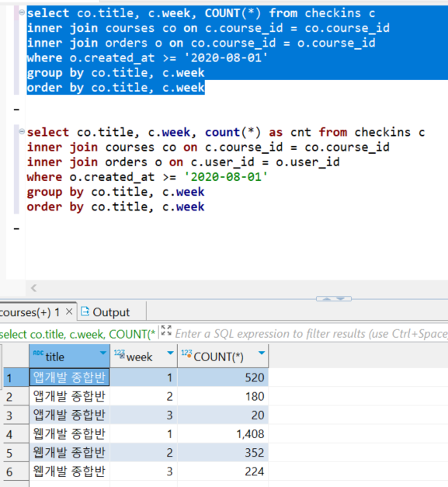Select row number 2 header
The width and height of the screenshot is (448, 487).
[x=16, y=396]
